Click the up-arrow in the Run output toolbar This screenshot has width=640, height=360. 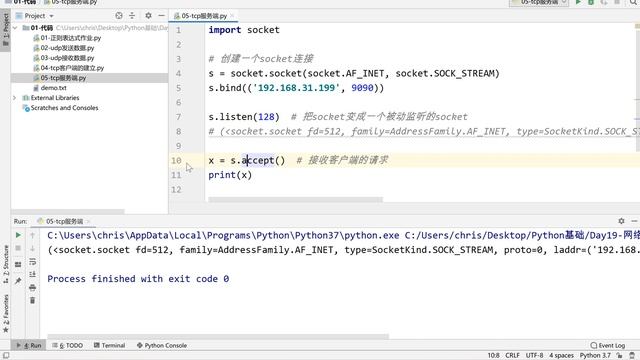[33, 235]
